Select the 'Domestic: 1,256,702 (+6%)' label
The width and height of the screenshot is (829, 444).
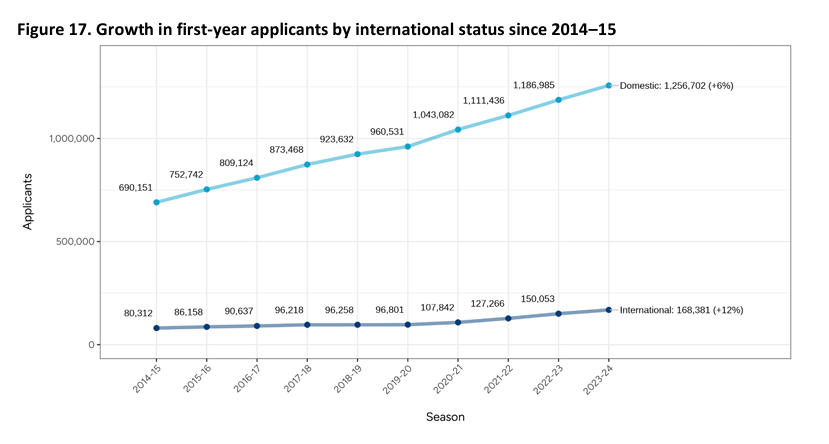(x=676, y=86)
